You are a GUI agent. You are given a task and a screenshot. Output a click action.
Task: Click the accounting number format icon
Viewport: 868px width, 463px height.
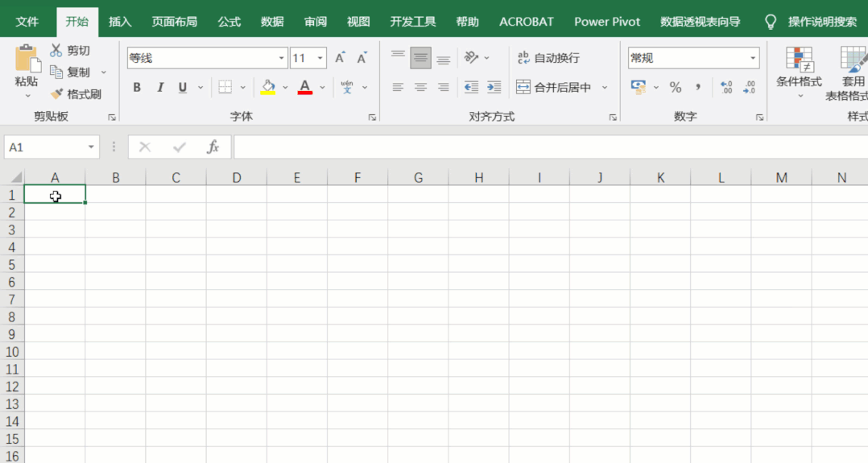click(639, 88)
